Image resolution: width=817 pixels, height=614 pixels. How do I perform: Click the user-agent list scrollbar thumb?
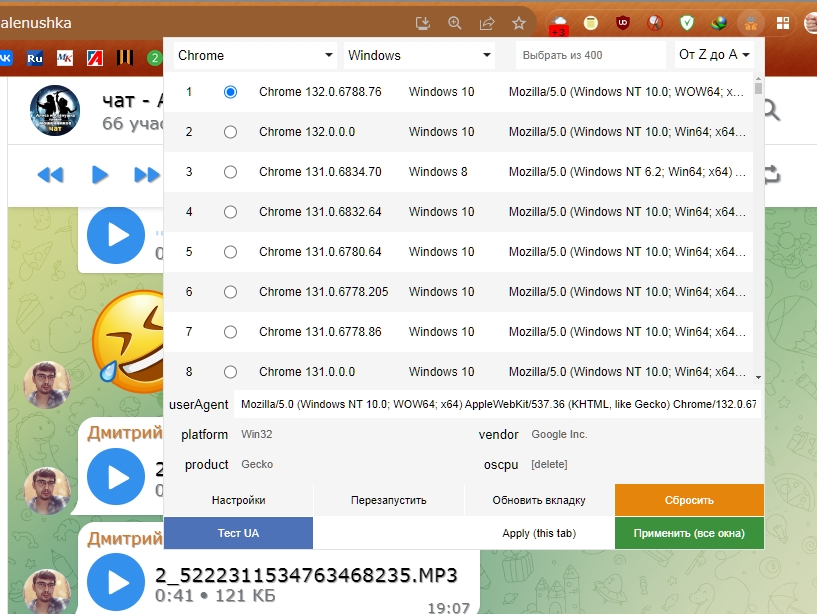[758, 88]
